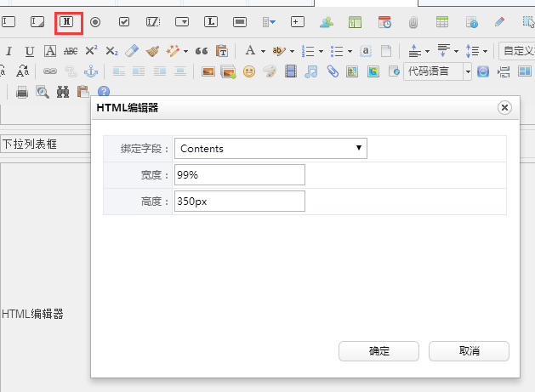Insert a radio button control
535x392 pixels.
pos(95,22)
